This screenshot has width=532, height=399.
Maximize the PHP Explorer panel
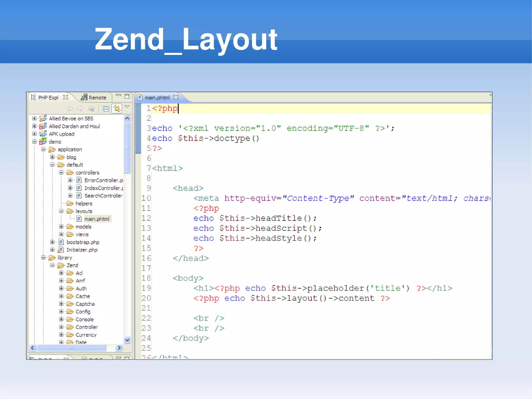127,96
